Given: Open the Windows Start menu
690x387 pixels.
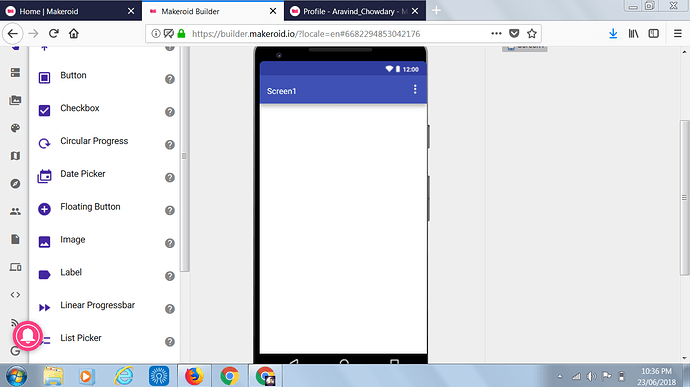Looking at the screenshot, I should tap(16, 376).
